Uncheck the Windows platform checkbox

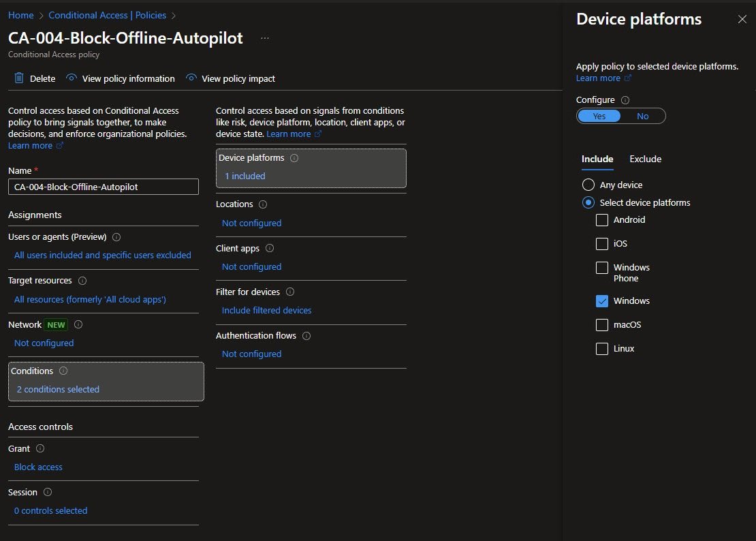(602, 300)
